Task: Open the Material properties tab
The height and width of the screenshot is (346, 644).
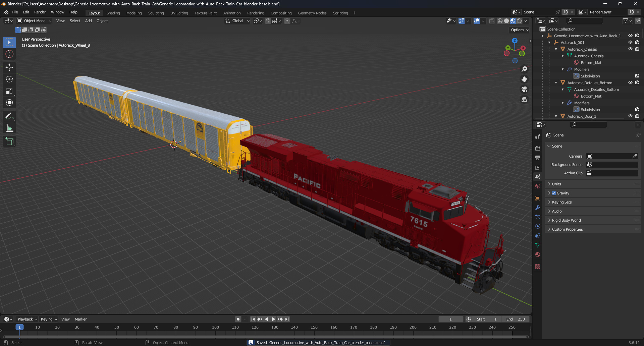Action: tap(538, 254)
